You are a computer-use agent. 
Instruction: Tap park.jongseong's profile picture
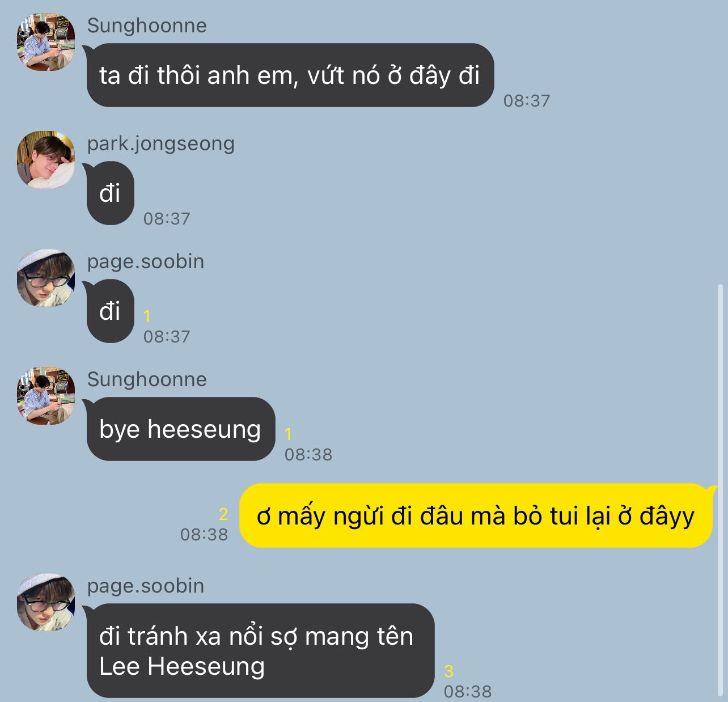[46, 160]
